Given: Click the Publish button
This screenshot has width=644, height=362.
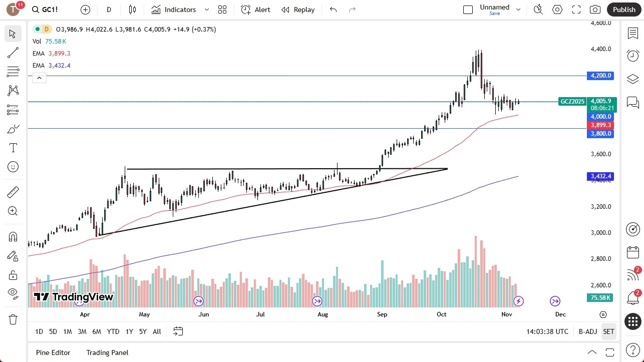Looking at the screenshot, I should [x=623, y=9].
